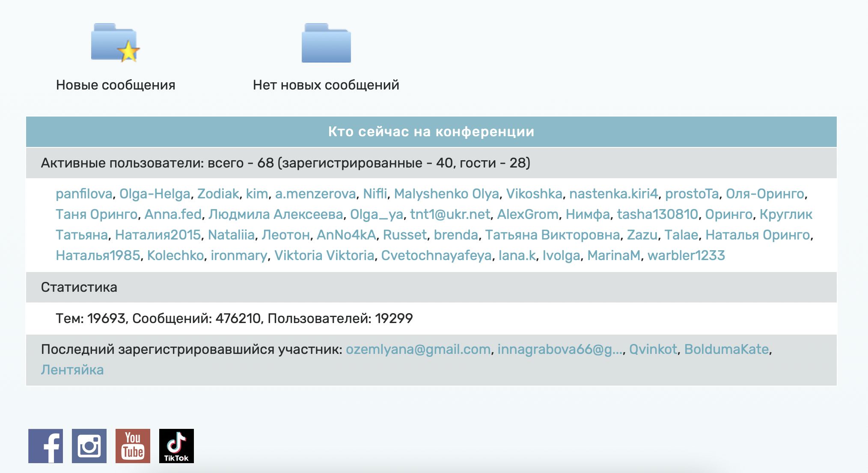Image resolution: width=868 pixels, height=473 pixels.
Task: Open user profile Malyshenko Olya
Action: click(x=446, y=194)
